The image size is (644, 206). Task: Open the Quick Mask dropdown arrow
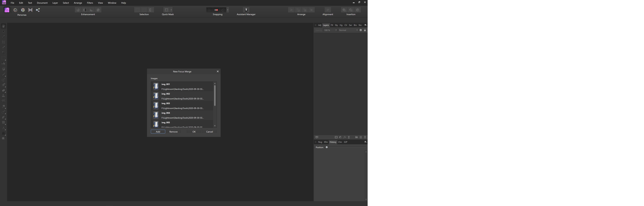point(171,10)
